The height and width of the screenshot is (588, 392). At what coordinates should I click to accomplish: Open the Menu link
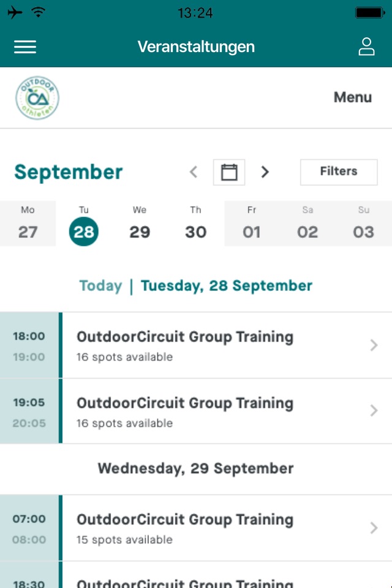coord(352,97)
